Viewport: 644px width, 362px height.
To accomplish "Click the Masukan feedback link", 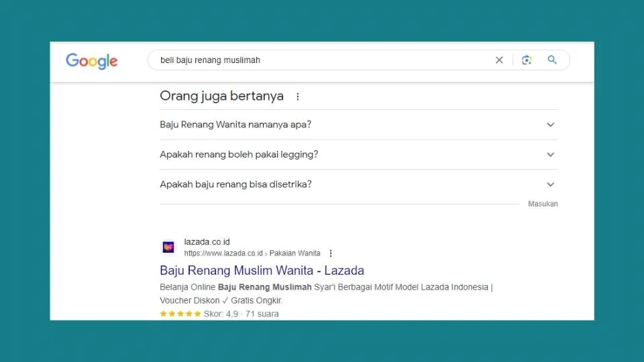I will coord(543,204).
